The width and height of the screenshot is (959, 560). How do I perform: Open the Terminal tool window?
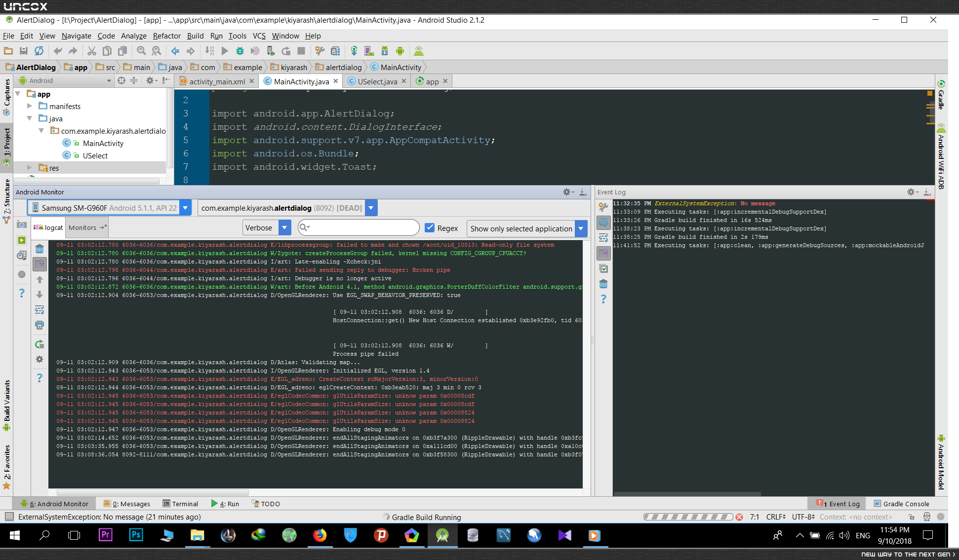180,504
